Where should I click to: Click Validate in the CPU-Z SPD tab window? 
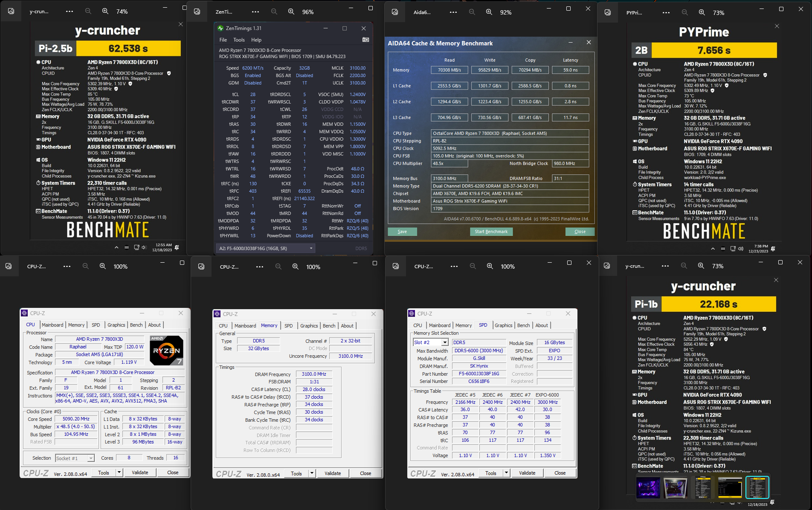[527, 473]
